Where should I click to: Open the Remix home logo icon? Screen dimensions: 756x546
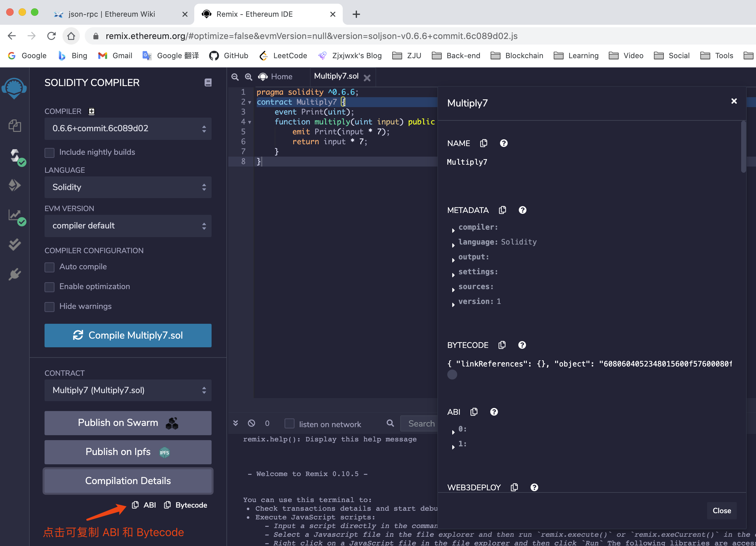[x=14, y=88]
